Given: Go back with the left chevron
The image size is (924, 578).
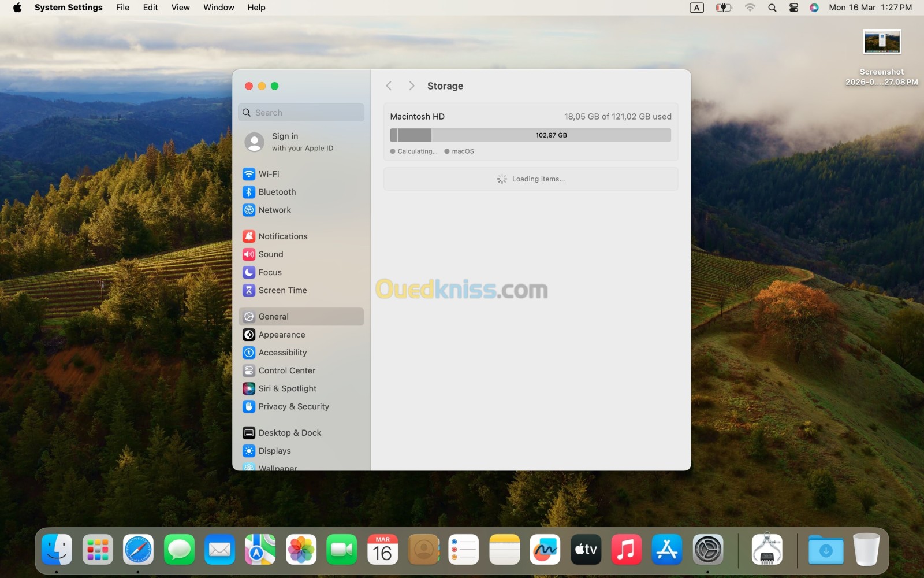Looking at the screenshot, I should click(389, 86).
